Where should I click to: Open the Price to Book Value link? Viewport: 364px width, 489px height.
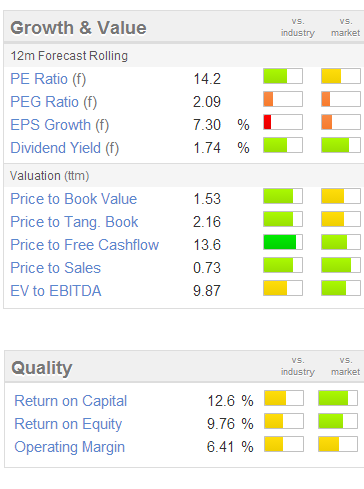point(74,199)
